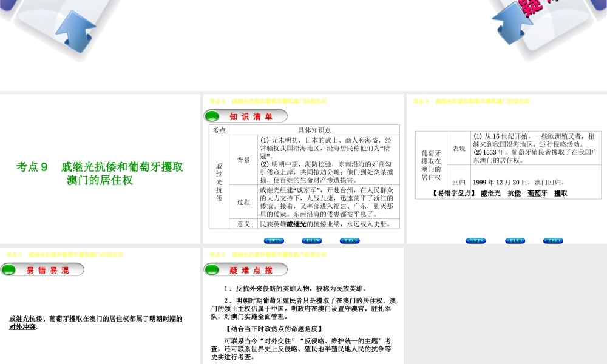Click the 葡萄牙攫取在澳门的居住权 row header cell
607x364 pixels.
[431, 165]
